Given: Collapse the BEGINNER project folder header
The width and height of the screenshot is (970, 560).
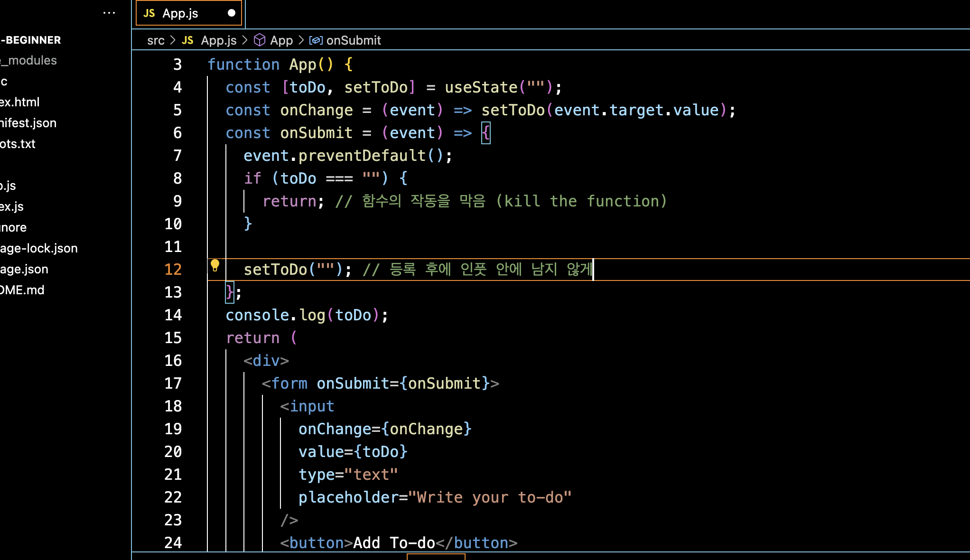Looking at the screenshot, I should click(x=31, y=40).
